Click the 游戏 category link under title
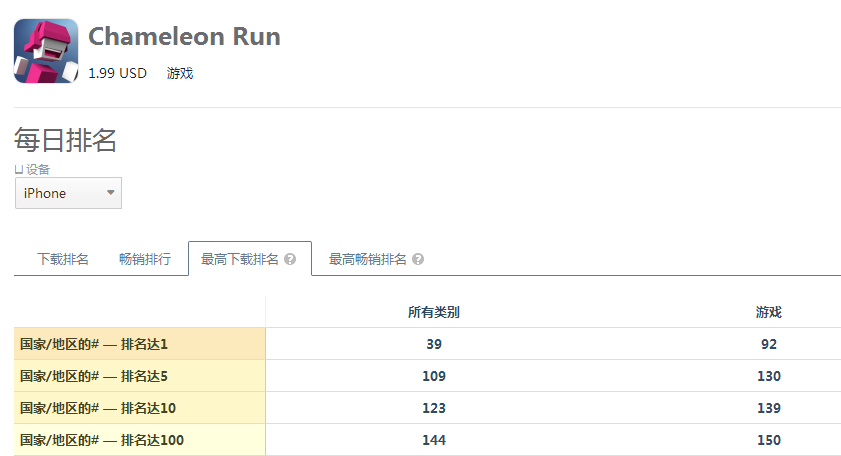Screen dimensions: 841x456 coord(180,73)
